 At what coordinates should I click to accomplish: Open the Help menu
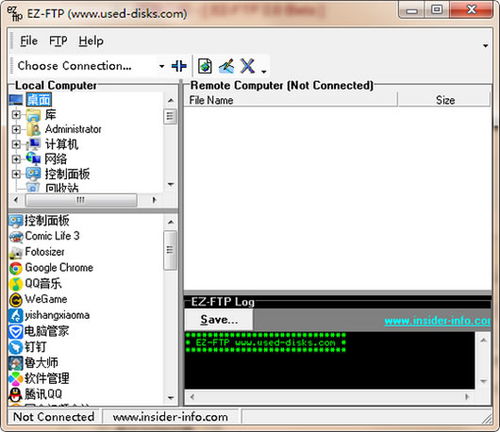[91, 41]
